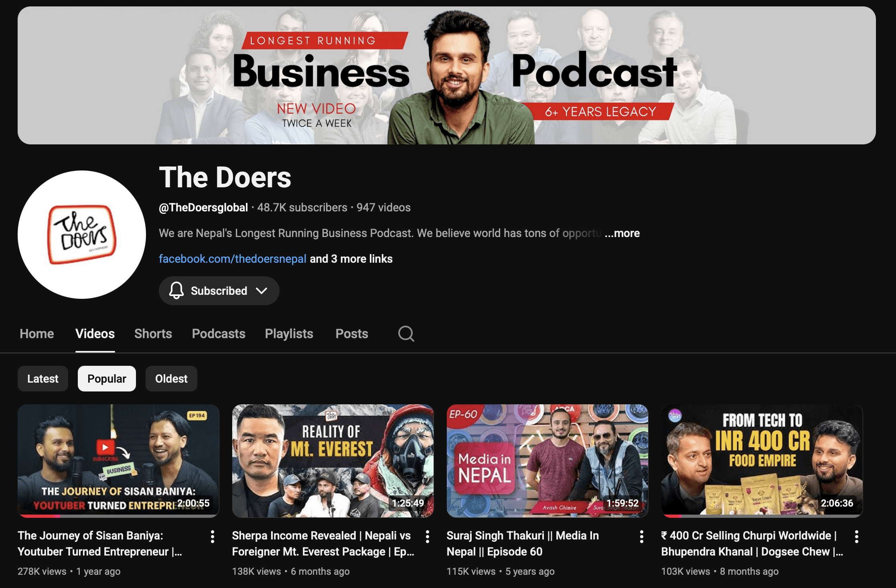Click the 2:06:36 duration badge

pyautogui.click(x=837, y=503)
